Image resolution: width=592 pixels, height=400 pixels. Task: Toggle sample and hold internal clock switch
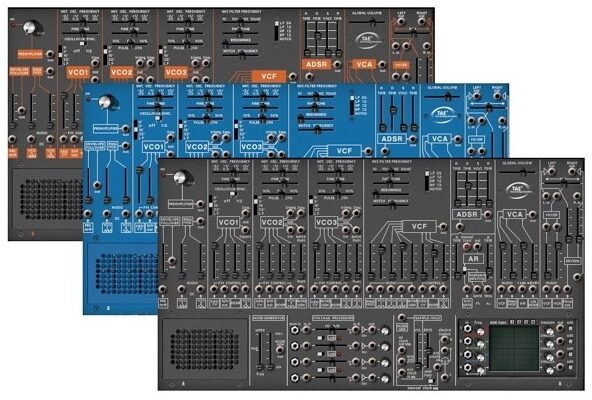point(431,381)
